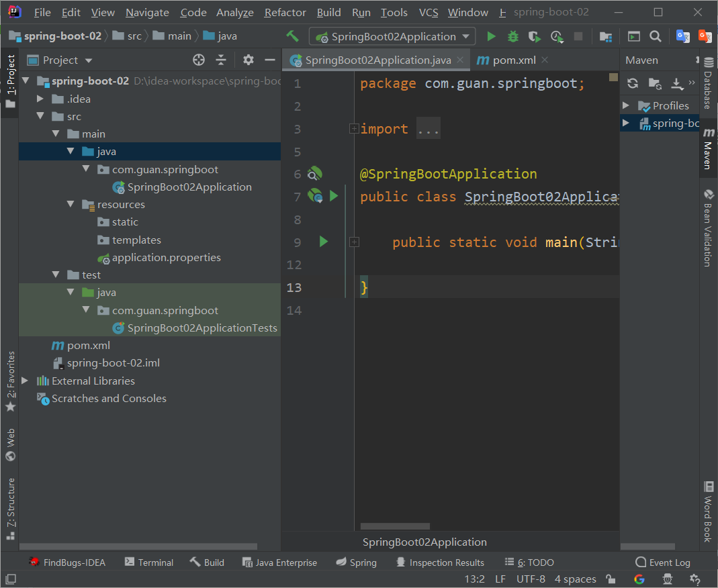Toggle the Event Log tool window
The width and height of the screenshot is (718, 588).
663,562
